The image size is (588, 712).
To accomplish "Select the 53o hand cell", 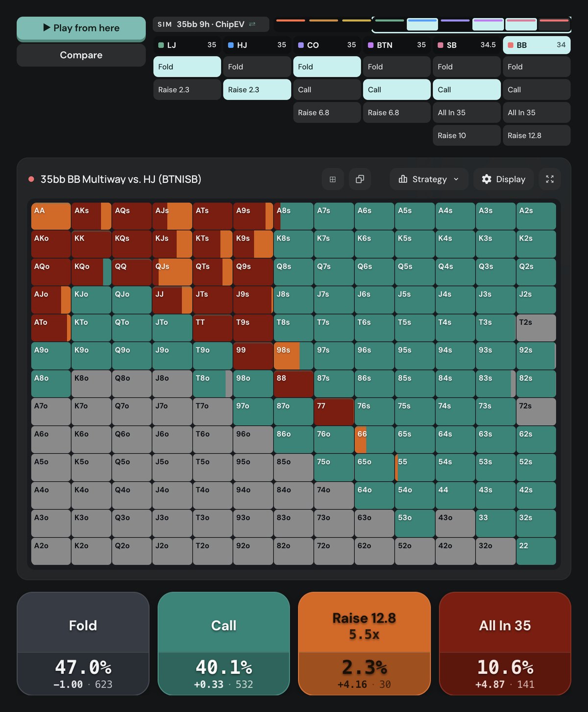I will (415, 523).
